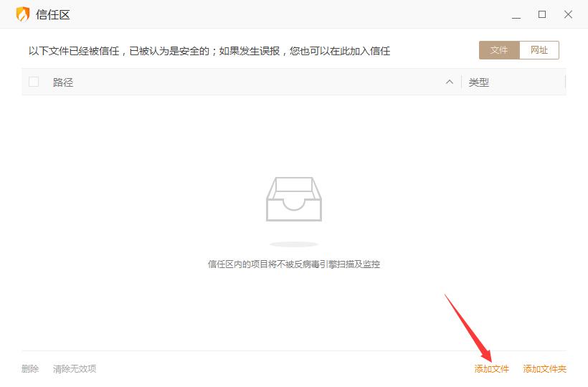The image size is (588, 387).
Task: Click the Huorong shield logo icon
Action: [x=23, y=14]
